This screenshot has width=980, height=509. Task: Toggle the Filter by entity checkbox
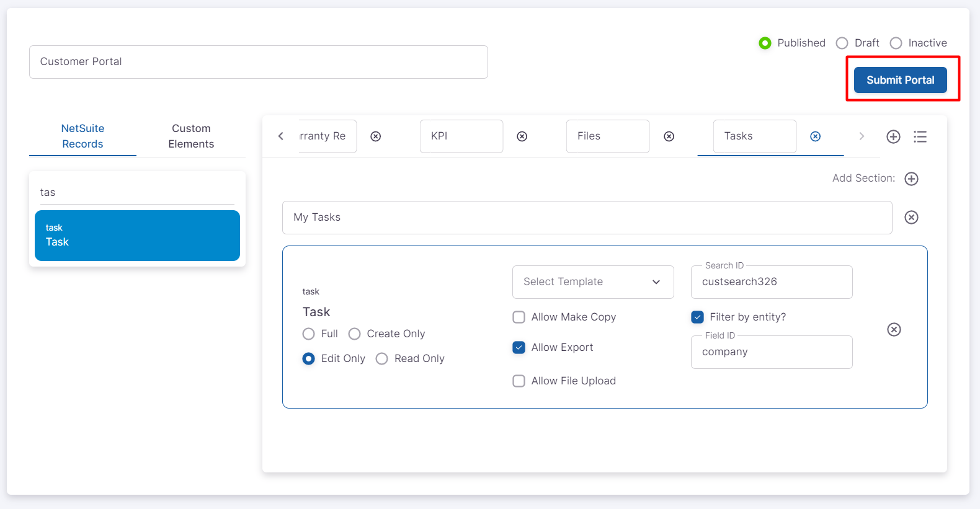click(698, 317)
